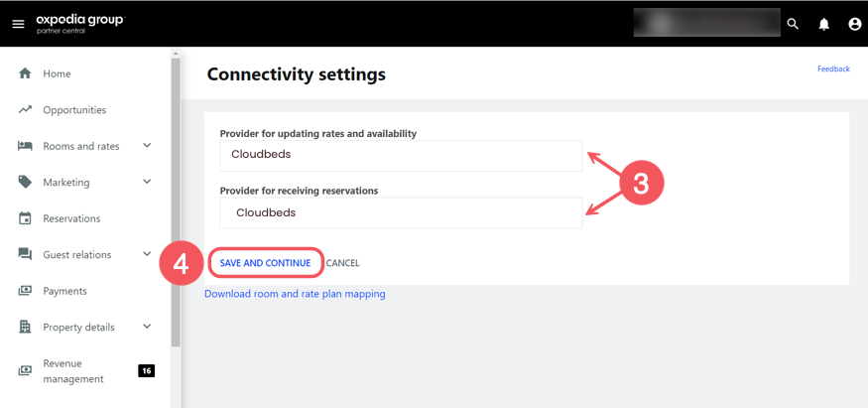Click the Marketing tag icon
868x408 pixels.
[26, 183]
